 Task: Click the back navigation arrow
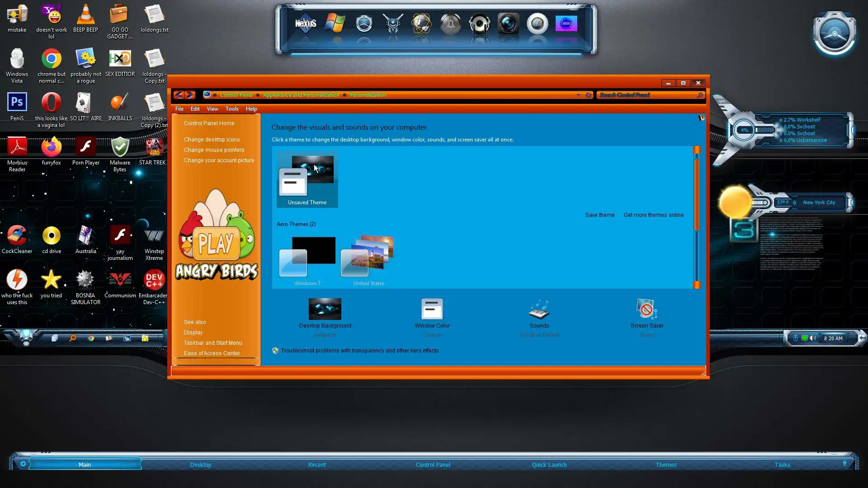pyautogui.click(x=179, y=95)
